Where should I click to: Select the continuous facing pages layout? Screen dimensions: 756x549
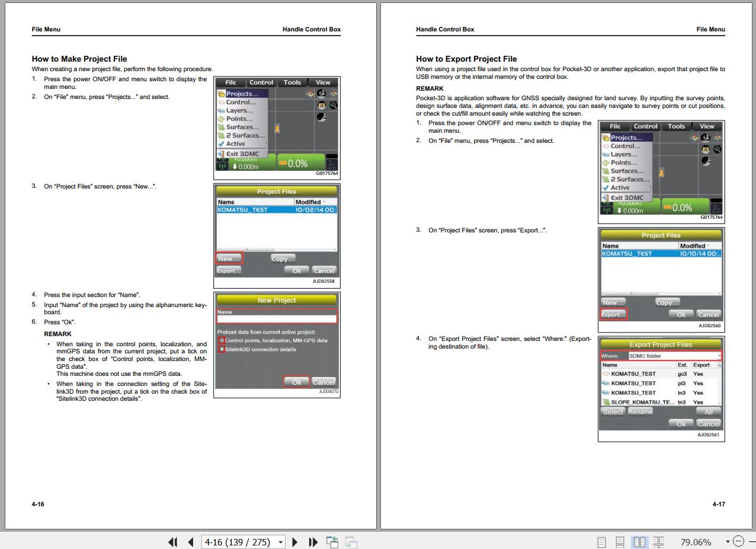click(658, 542)
